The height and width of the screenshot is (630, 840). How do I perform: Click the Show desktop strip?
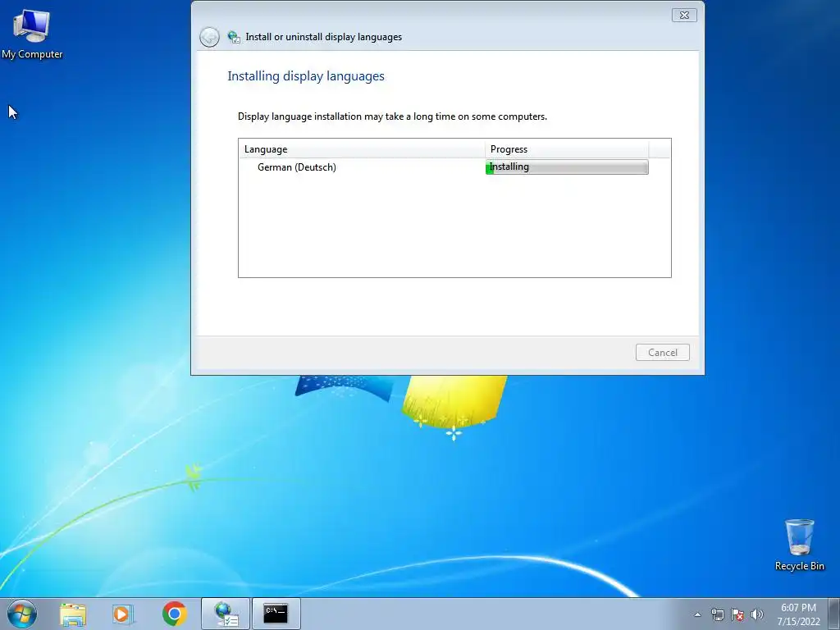click(834, 614)
